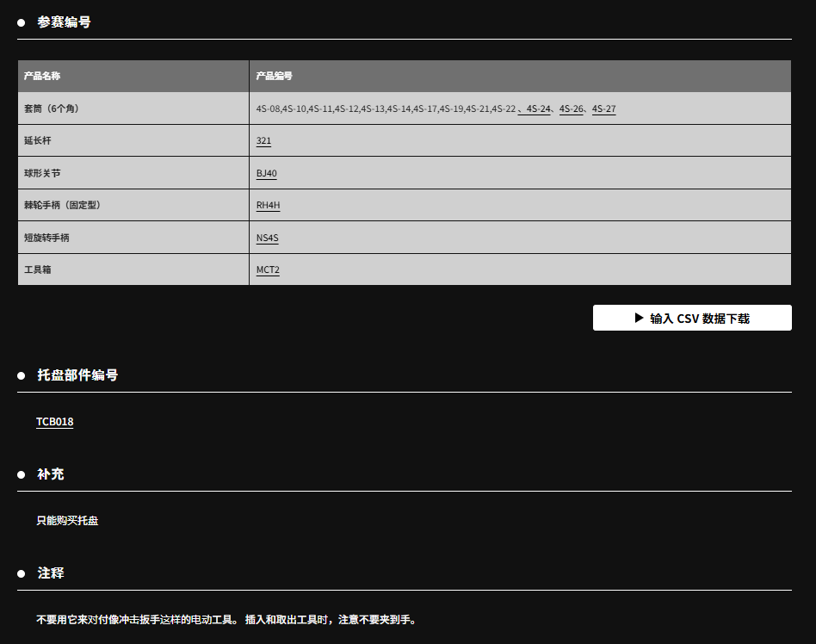
Task: Open the 4S-24 socket link
Action: [538, 108]
